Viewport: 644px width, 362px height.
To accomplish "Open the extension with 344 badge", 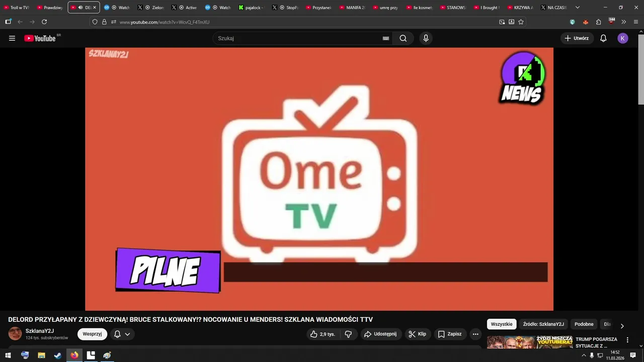I will point(611,21).
